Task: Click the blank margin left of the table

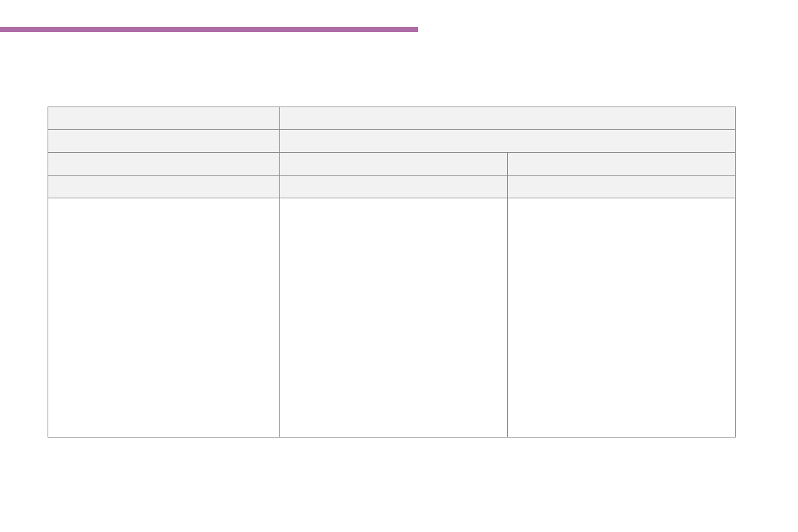Action: point(23,268)
